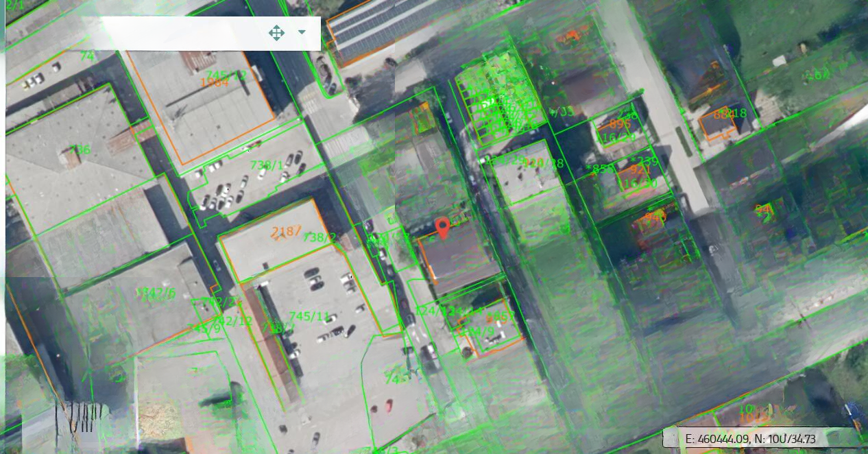This screenshot has width=868, height=454.
Task: Click the orange building number 921
Action: (x=640, y=170)
